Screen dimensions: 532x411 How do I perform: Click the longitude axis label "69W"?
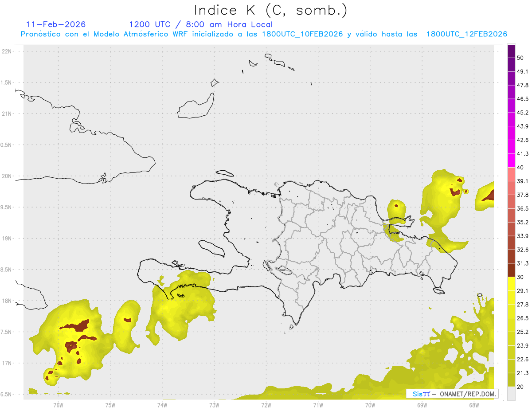(x=422, y=405)
